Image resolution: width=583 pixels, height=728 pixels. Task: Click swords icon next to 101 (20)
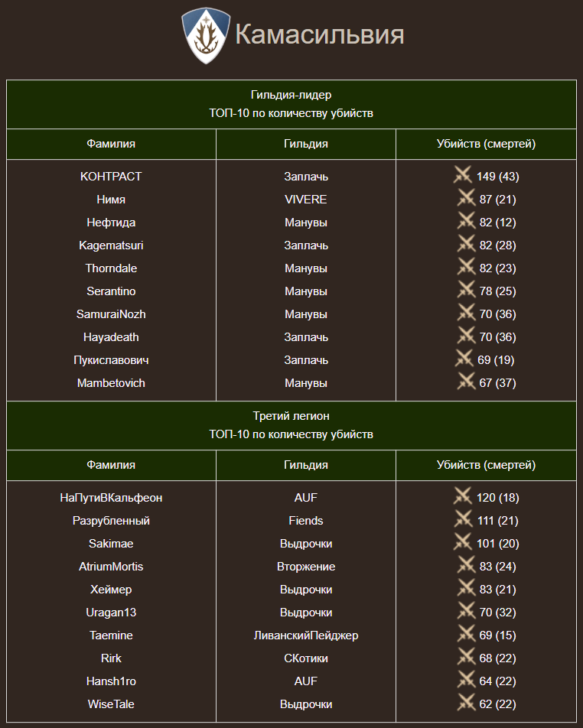pyautogui.click(x=463, y=542)
